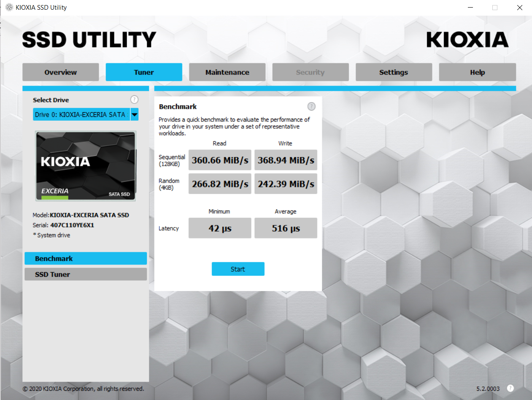Open the Select Drive help icon
The image size is (532, 400).
click(x=134, y=100)
